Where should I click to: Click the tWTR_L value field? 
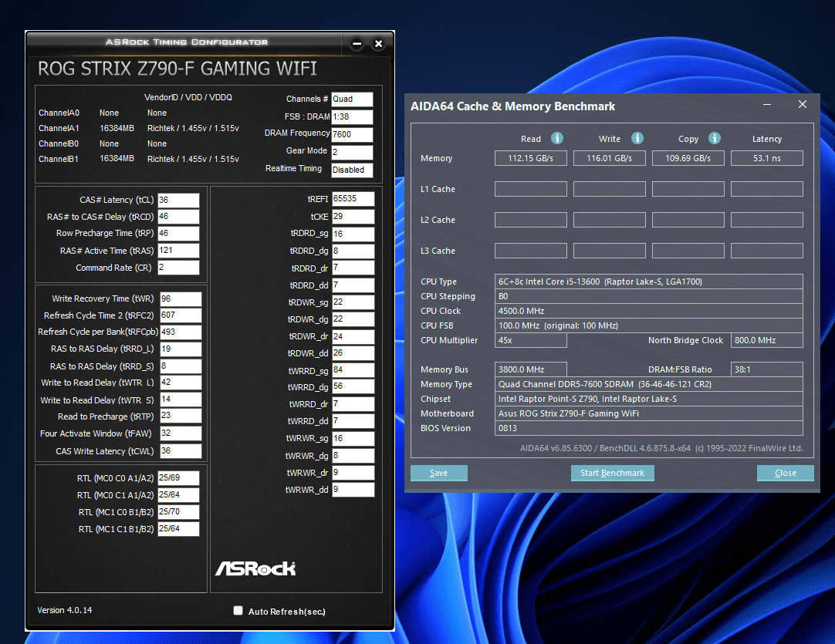pos(181,383)
